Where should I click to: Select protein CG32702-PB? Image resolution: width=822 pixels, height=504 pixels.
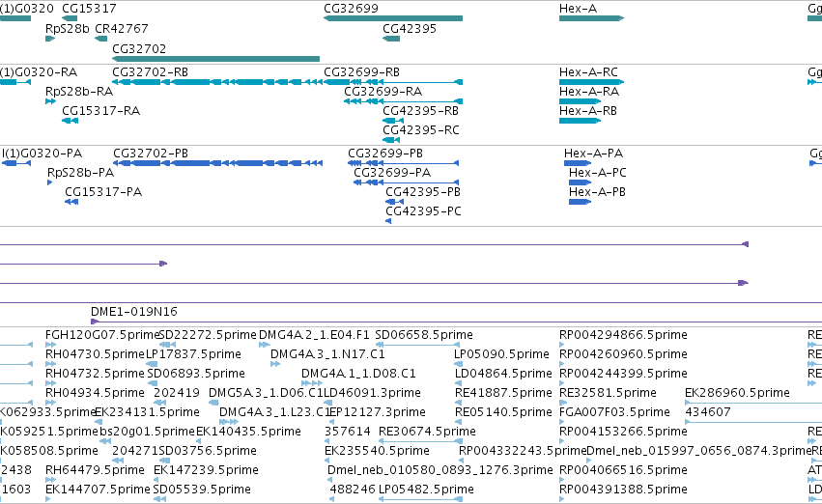coord(151,154)
